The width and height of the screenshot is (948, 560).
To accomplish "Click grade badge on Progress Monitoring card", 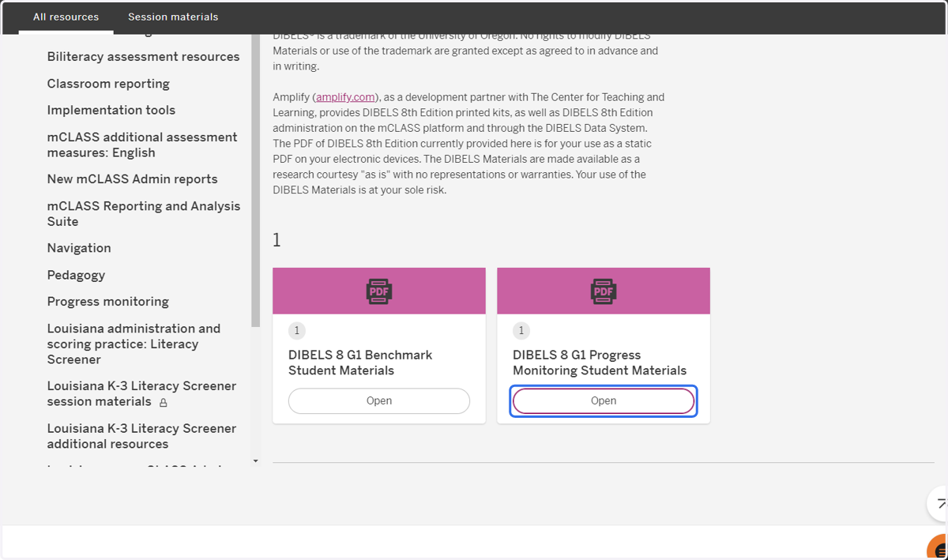I will point(521,331).
